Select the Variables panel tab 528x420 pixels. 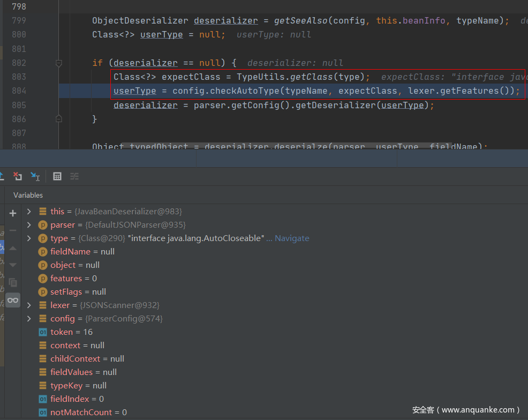[x=28, y=195]
